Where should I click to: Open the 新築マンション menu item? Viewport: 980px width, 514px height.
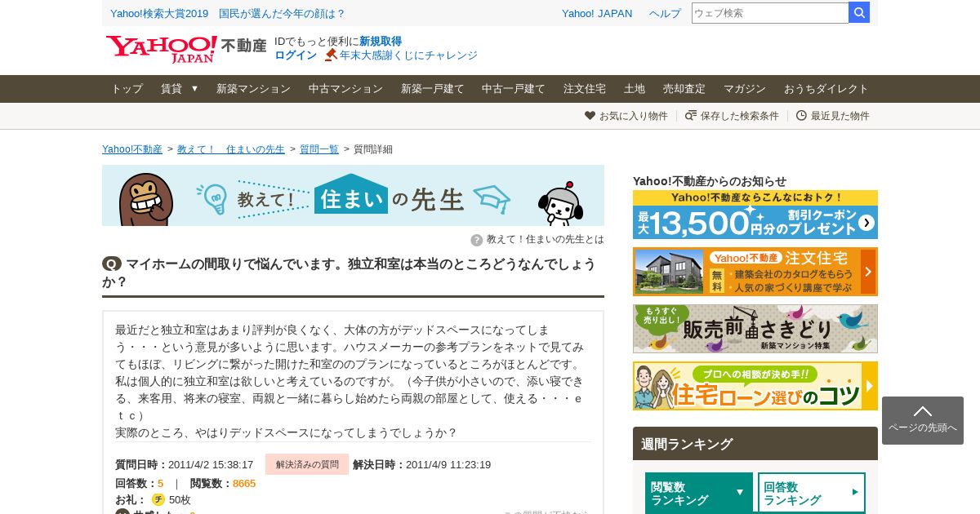point(253,89)
